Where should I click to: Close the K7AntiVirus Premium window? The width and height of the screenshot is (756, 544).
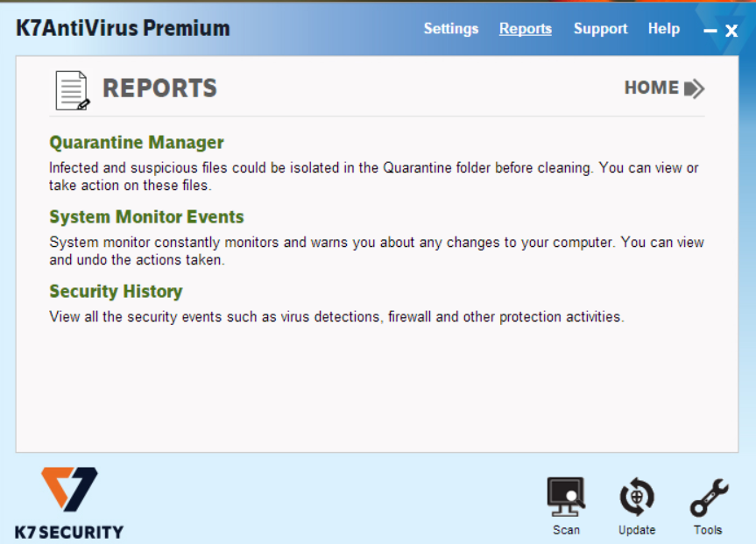tap(731, 31)
